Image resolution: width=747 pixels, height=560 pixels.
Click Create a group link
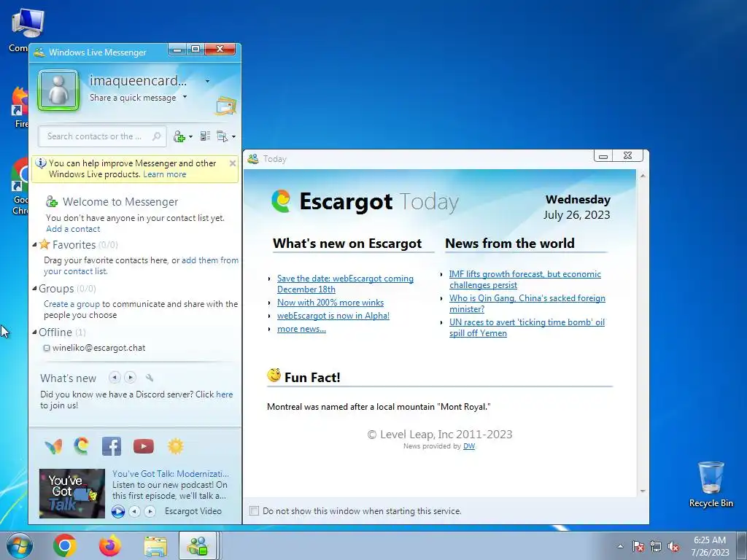(72, 304)
